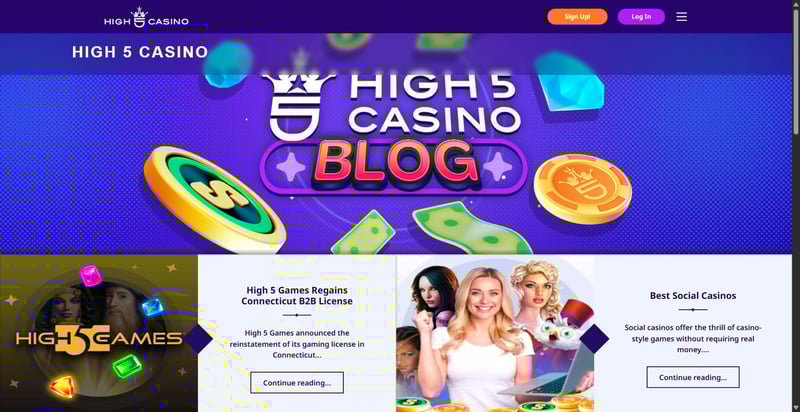Image resolution: width=800 pixels, height=412 pixels.
Task: Open High 5 Games Regains Connecticut article title
Action: point(297,296)
